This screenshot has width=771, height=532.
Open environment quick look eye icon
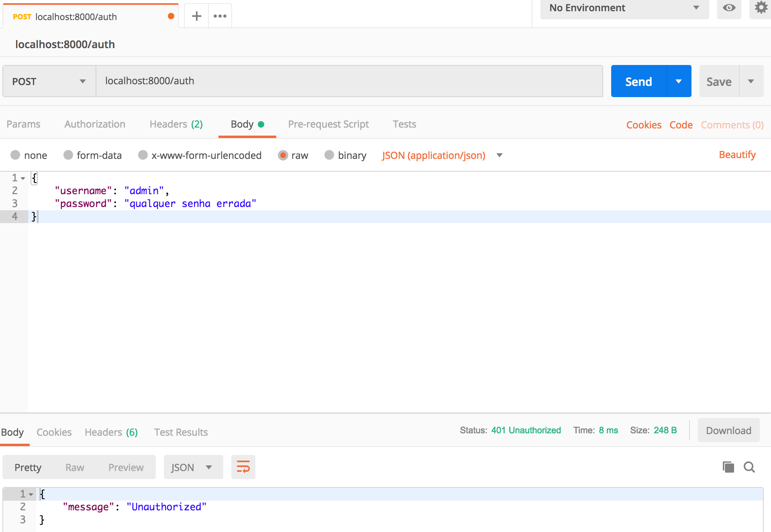click(729, 8)
